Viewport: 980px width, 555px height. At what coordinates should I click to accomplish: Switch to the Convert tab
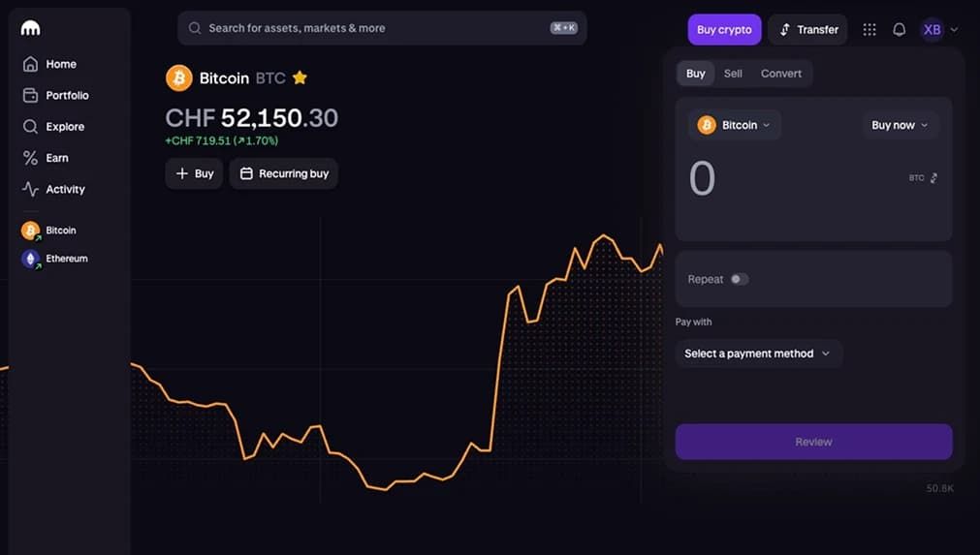click(780, 74)
